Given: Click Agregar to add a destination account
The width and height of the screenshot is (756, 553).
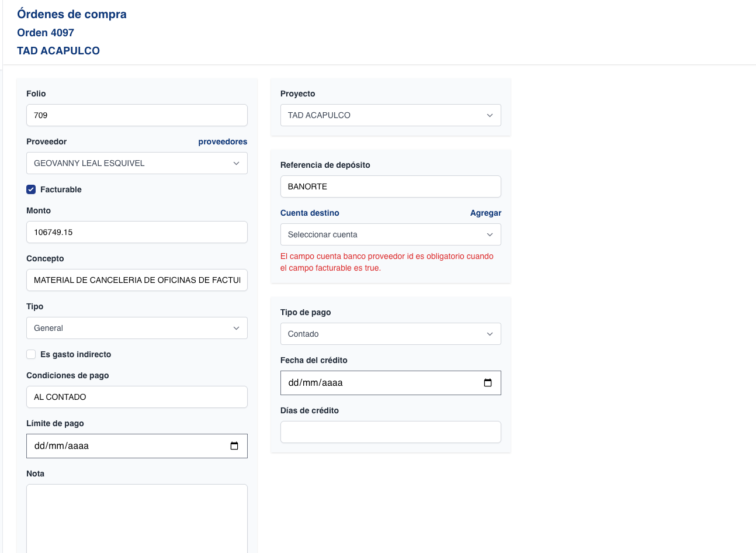Looking at the screenshot, I should (x=485, y=213).
